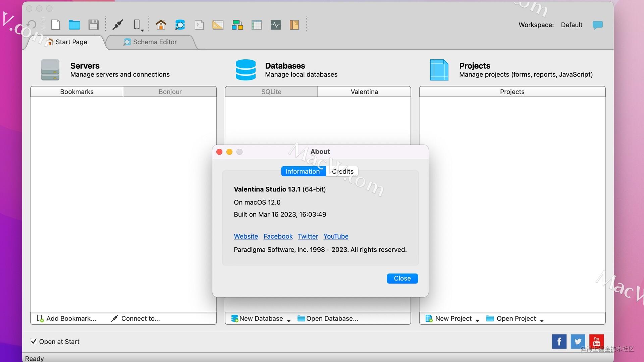
Task: Open the Start Page home toolbar icon
Action: [x=161, y=25]
